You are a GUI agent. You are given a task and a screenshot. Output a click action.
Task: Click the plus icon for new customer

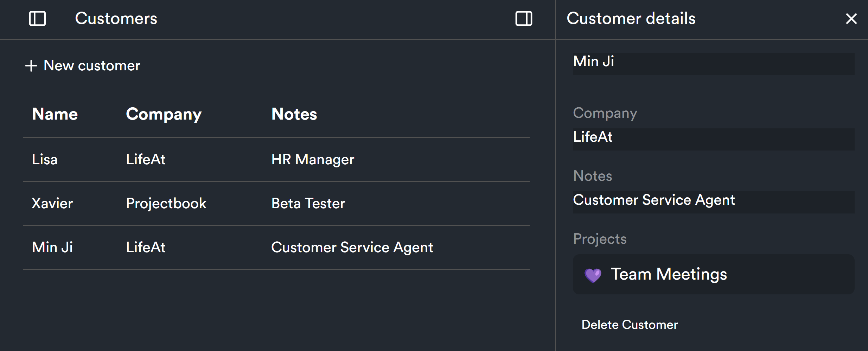point(31,66)
